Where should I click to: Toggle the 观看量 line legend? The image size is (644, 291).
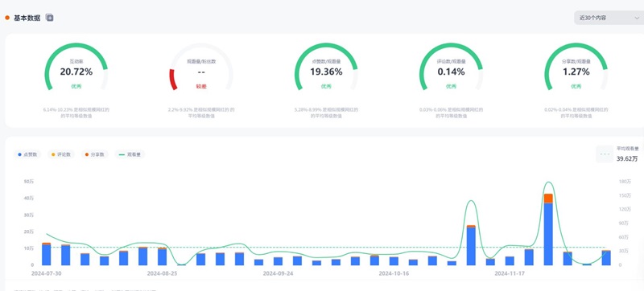click(130, 154)
